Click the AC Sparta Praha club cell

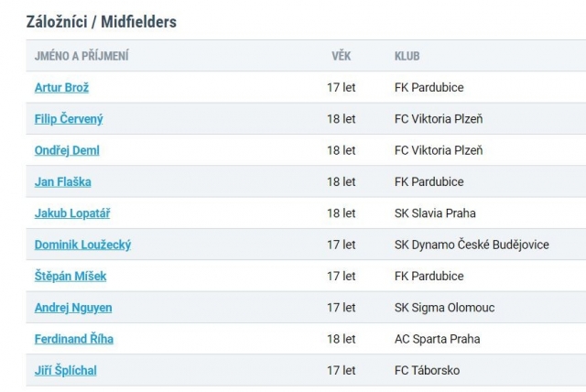438,339
